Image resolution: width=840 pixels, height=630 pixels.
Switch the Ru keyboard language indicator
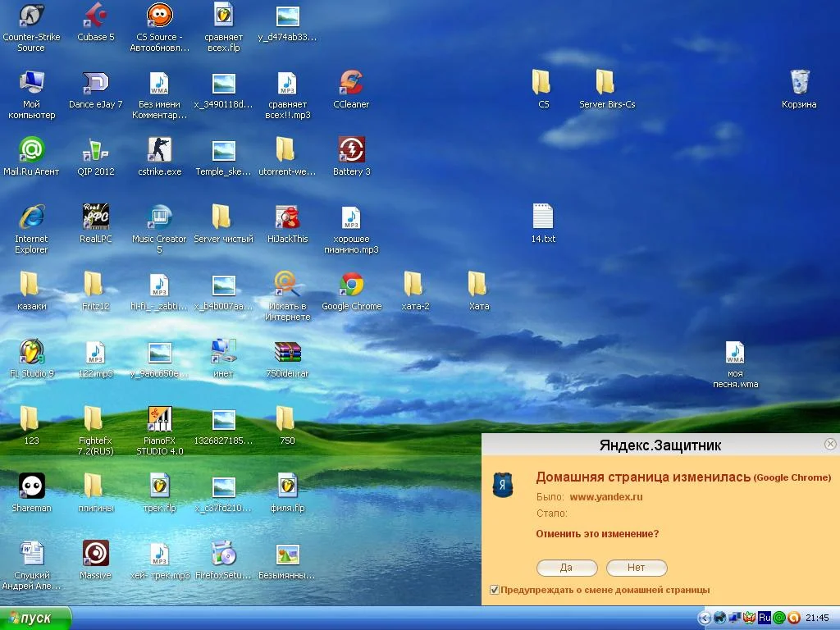(x=765, y=618)
